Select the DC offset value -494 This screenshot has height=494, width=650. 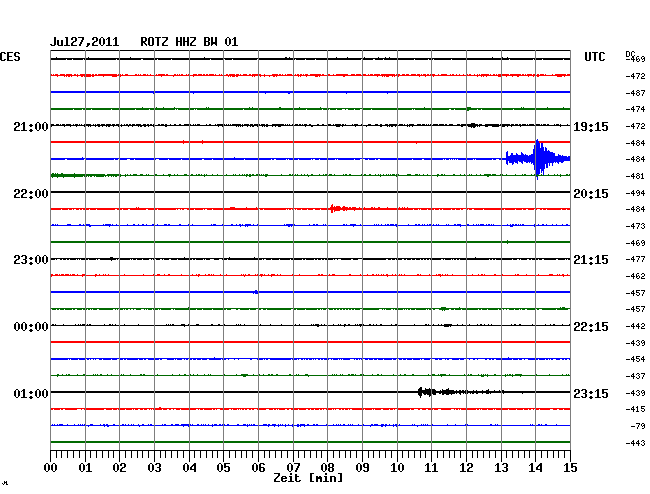click(x=635, y=193)
